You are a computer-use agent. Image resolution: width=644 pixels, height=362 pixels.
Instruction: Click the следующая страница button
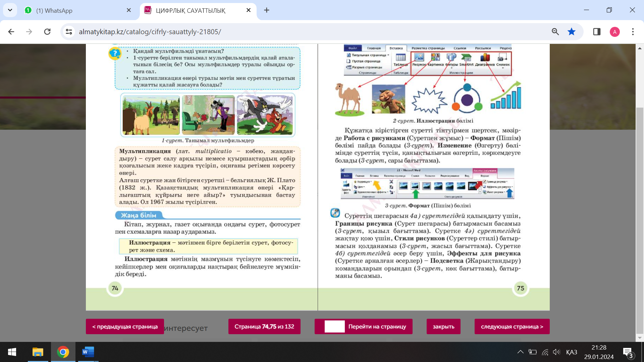[512, 326]
